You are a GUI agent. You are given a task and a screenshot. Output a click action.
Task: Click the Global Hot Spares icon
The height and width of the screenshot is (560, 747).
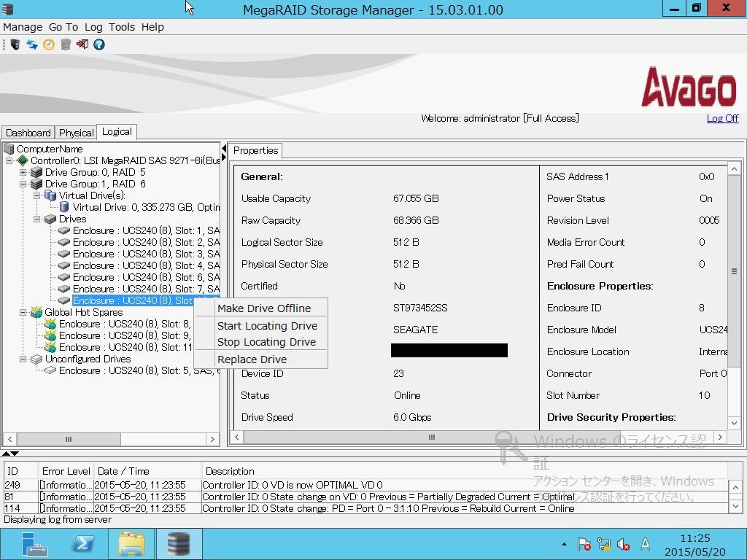36,312
